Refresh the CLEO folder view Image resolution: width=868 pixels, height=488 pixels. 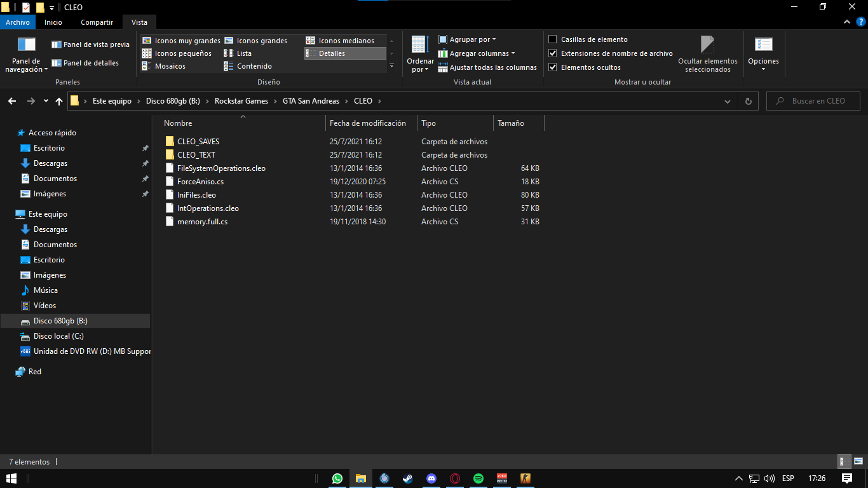(x=748, y=101)
